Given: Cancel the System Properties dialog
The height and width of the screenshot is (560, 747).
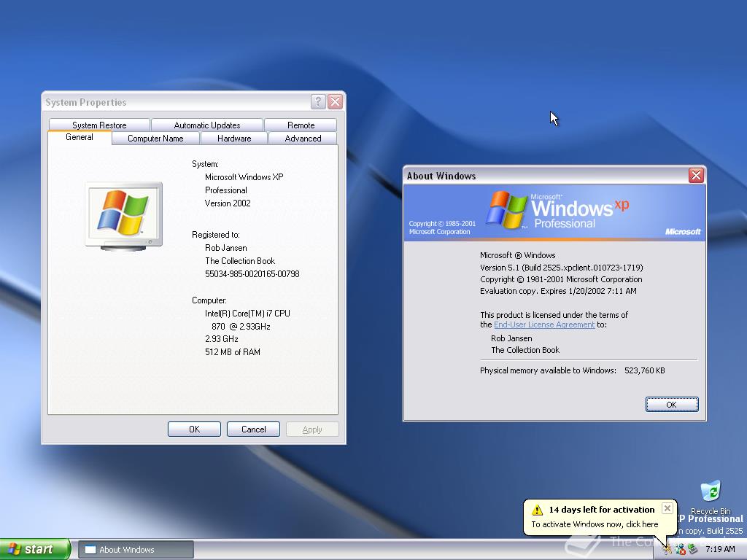Looking at the screenshot, I should [x=253, y=429].
